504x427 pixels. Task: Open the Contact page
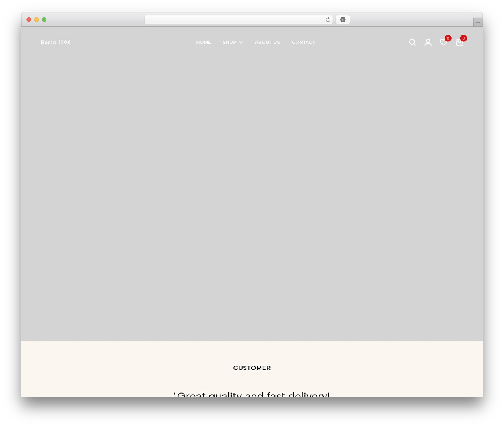[x=303, y=42]
